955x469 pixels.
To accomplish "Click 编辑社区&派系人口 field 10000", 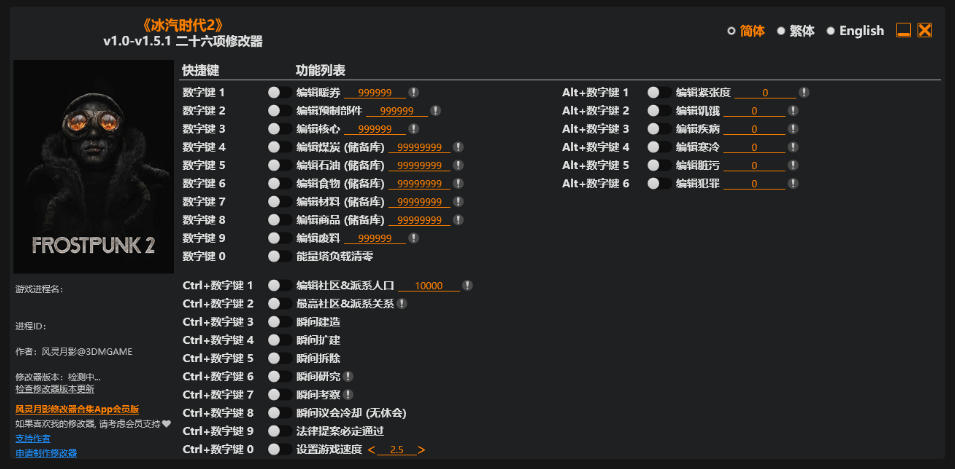I will point(429,286).
